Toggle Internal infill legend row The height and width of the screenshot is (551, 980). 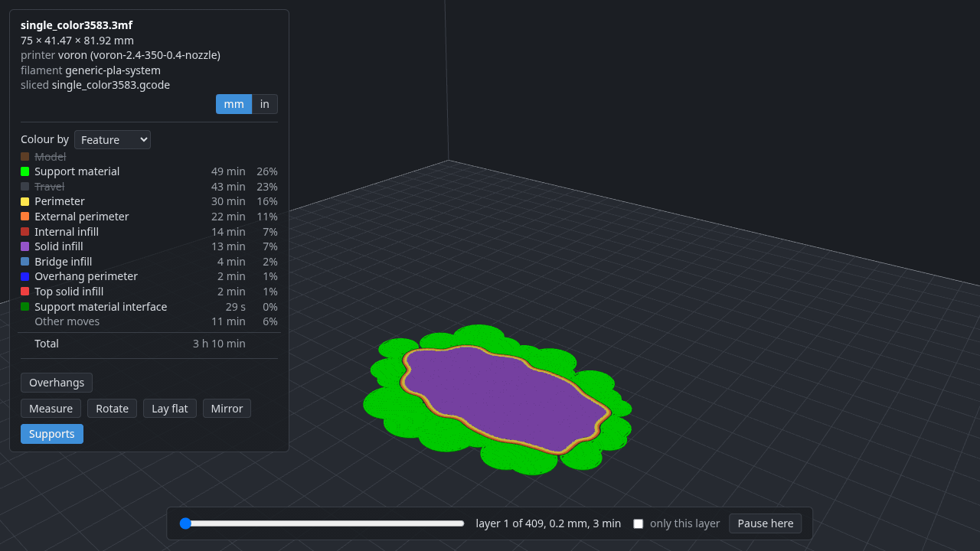pos(149,232)
